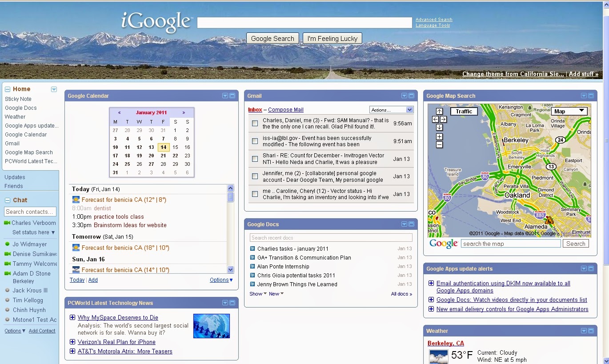This screenshot has width=609, height=364.
Task: Go to next month in calendar
Action: 184,113
